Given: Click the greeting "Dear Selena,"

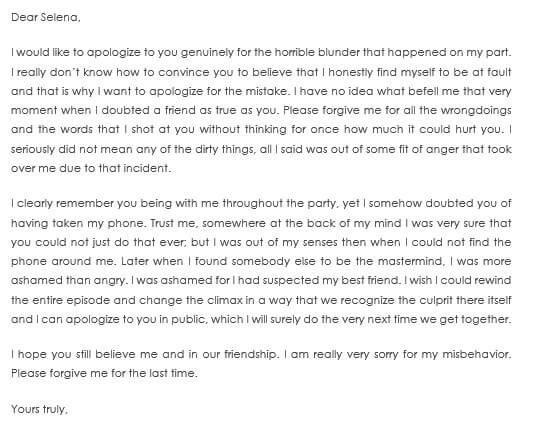Looking at the screenshot, I should click(46, 17).
